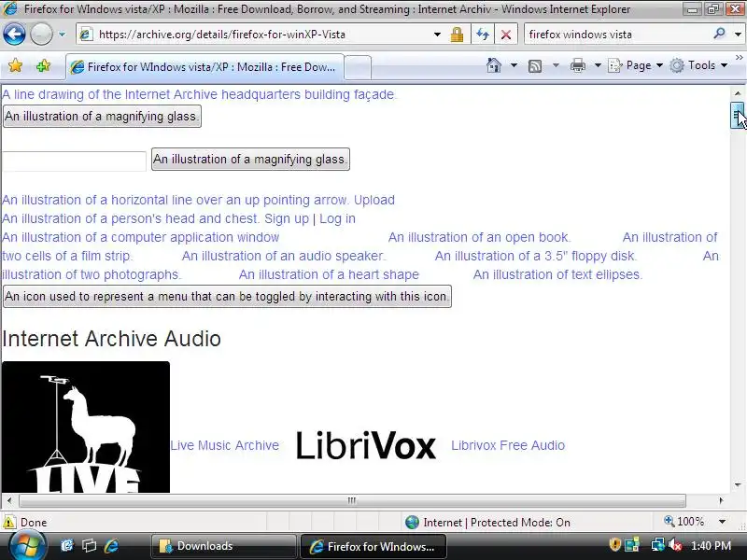Expand the Print options dropdown arrow
Image resolution: width=747 pixels, height=560 pixels.
[x=598, y=65]
